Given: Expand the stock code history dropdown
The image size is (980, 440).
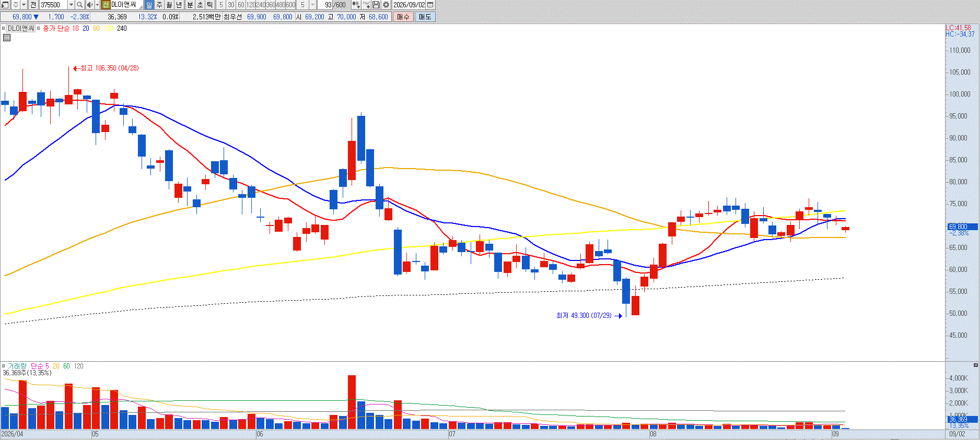Looking at the screenshot, I should [x=72, y=5].
